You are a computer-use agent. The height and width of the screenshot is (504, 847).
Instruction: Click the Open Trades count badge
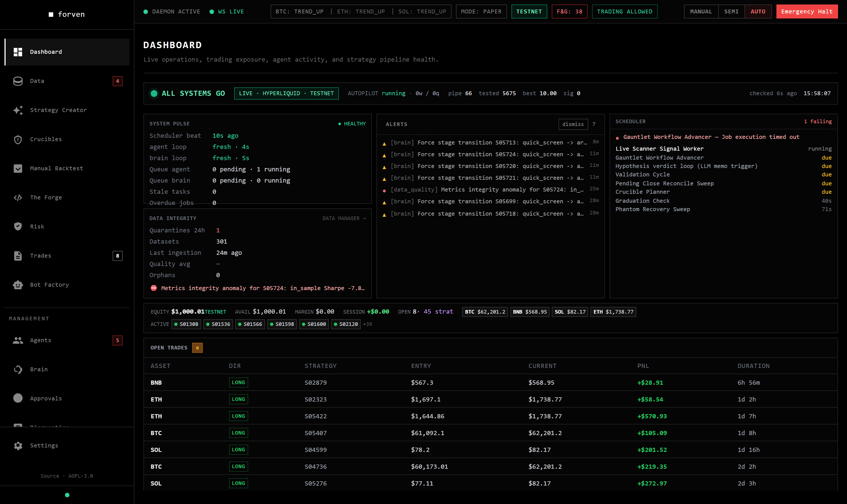coord(197,348)
